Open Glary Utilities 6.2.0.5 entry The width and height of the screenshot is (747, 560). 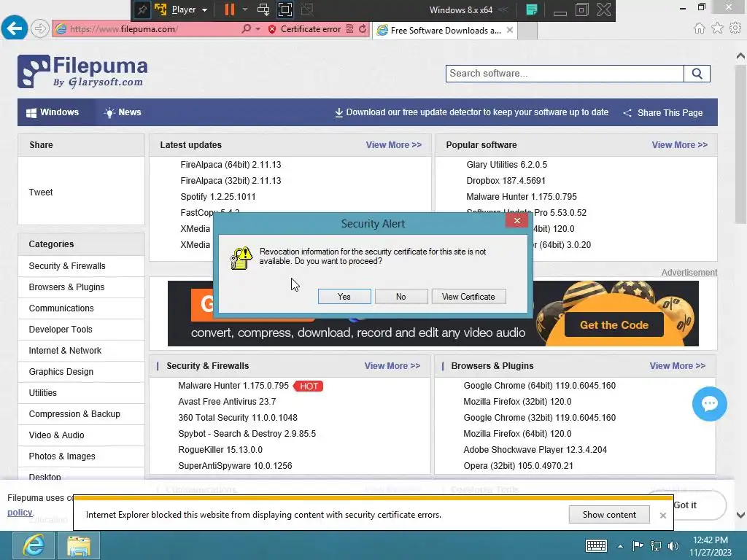506,165
